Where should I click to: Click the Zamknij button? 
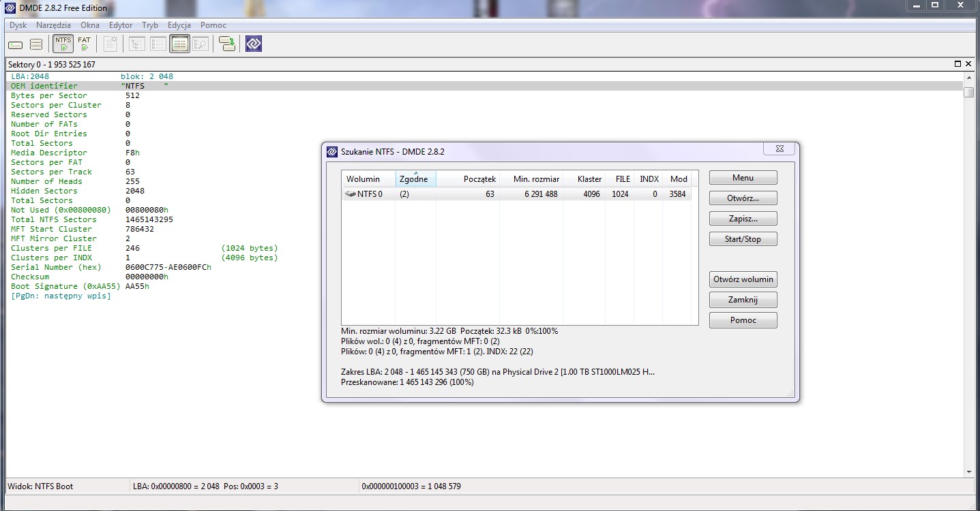point(743,300)
